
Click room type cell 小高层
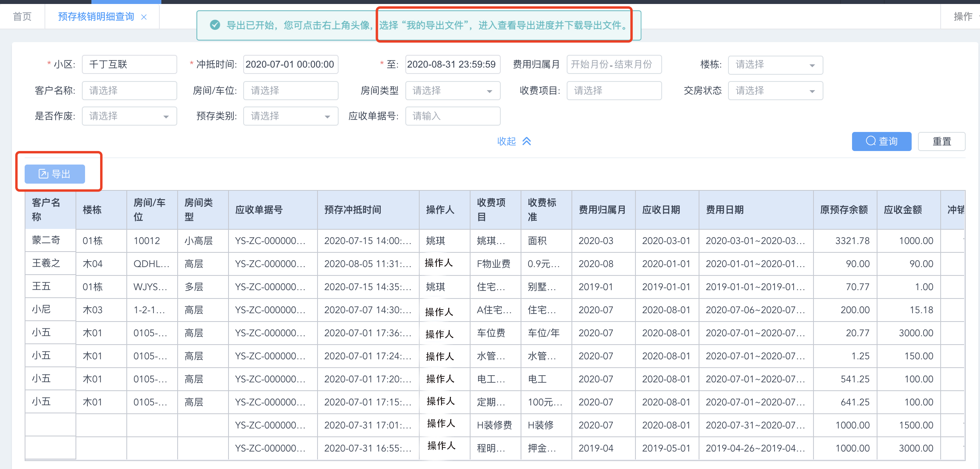tap(203, 241)
